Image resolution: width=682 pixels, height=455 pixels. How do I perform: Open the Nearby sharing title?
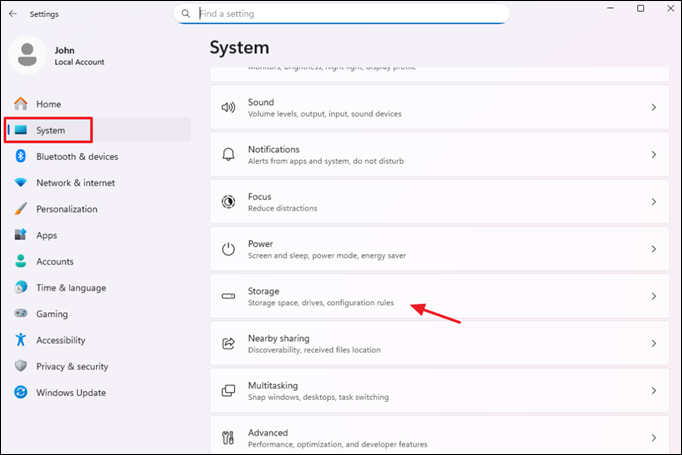click(279, 338)
